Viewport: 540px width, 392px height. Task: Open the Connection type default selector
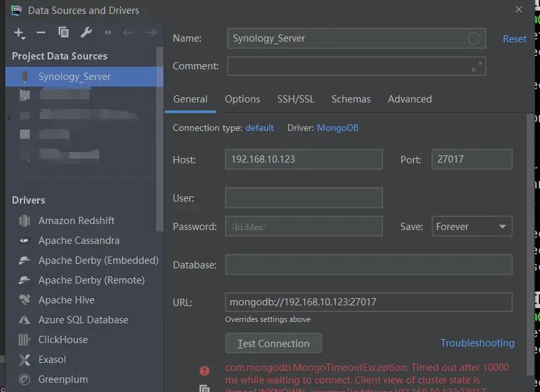pyautogui.click(x=259, y=128)
